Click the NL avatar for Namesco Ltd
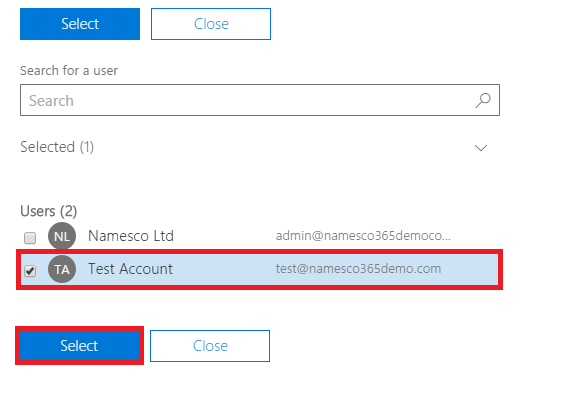This screenshot has height=418, width=564. pyautogui.click(x=62, y=236)
